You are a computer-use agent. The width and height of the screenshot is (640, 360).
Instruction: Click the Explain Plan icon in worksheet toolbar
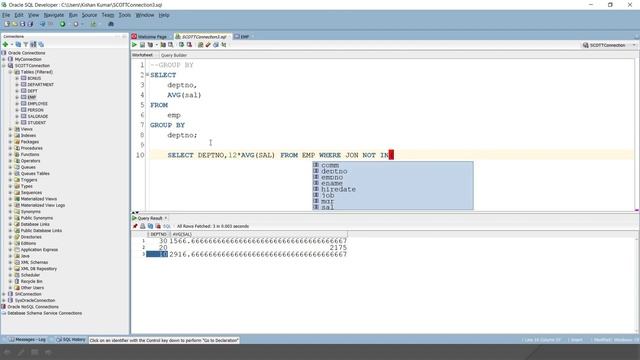(150, 45)
